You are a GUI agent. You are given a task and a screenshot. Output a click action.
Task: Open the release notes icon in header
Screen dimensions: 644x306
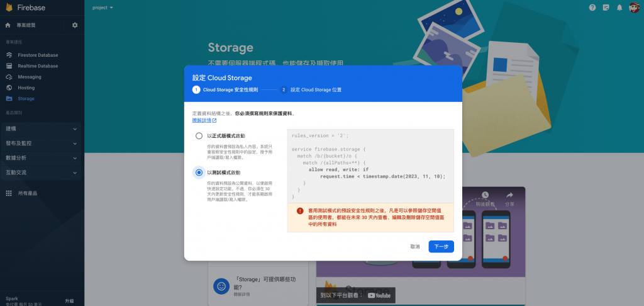click(606, 8)
